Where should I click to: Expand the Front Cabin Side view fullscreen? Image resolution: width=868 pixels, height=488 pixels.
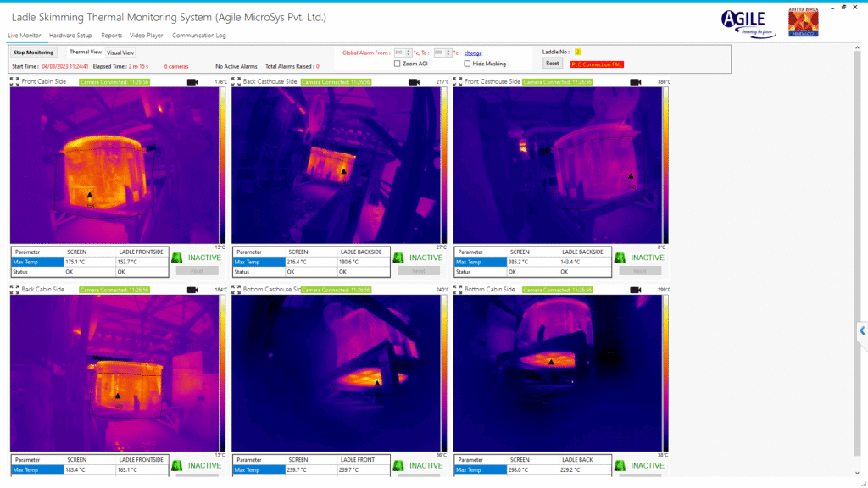(x=14, y=81)
